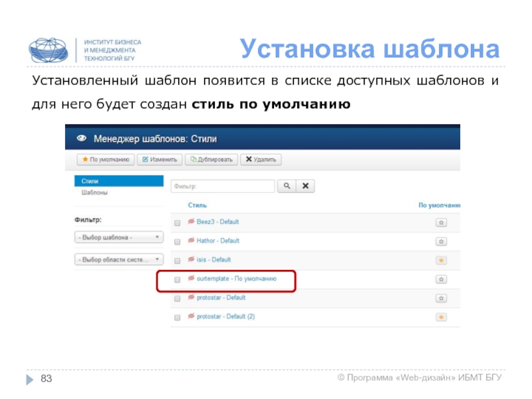Click the orange default star for isis

(441, 261)
